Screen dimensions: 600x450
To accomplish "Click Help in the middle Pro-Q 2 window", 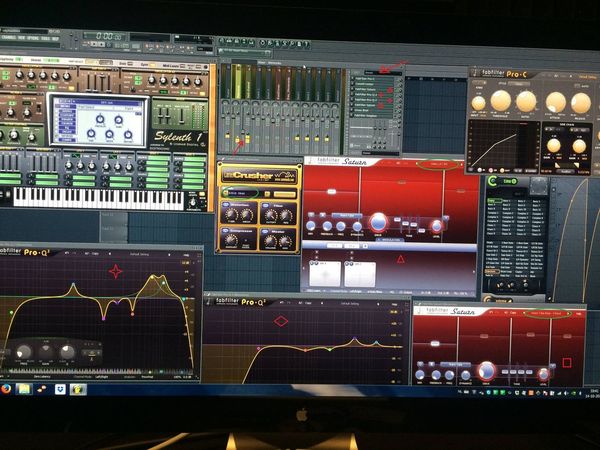I will coord(395,305).
